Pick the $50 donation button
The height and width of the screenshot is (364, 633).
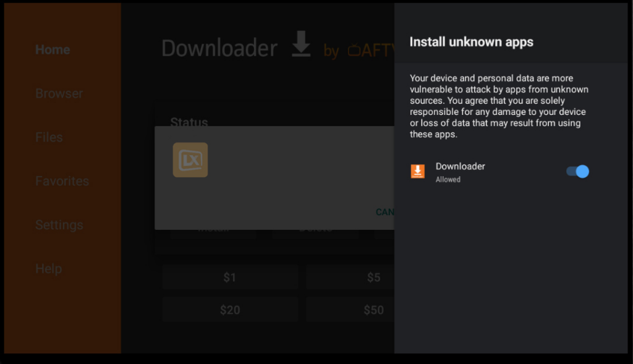click(350, 310)
